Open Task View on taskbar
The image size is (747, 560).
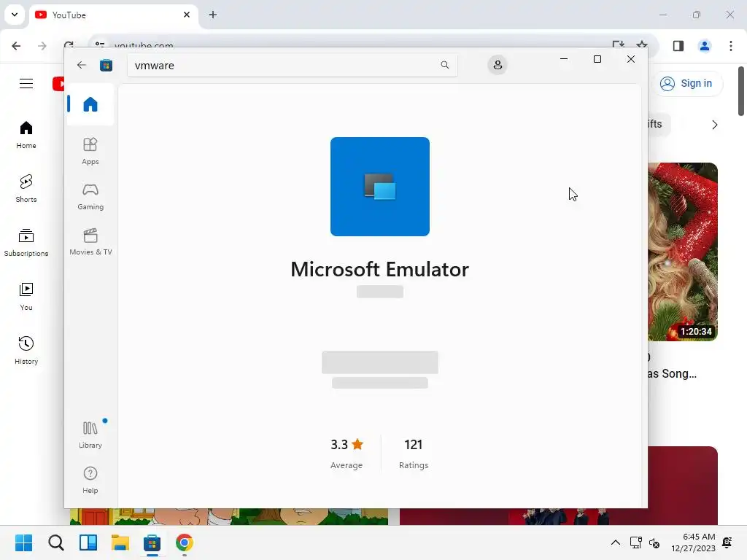(88, 542)
